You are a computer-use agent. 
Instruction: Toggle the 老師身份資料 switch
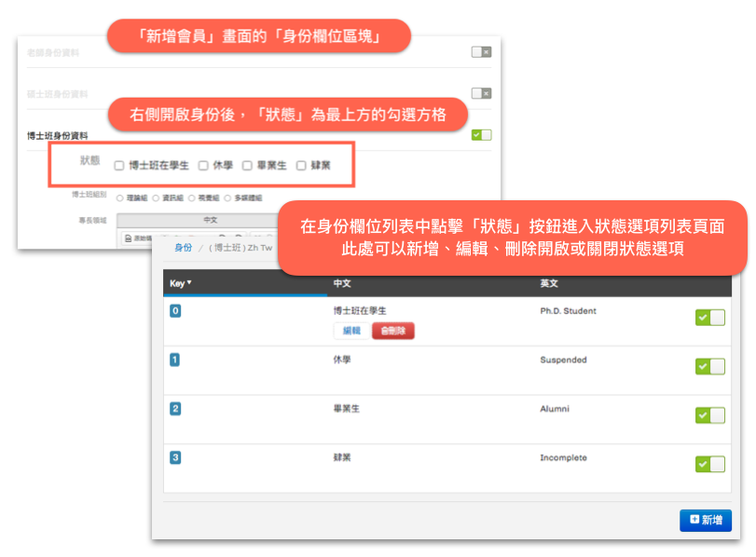[481, 52]
